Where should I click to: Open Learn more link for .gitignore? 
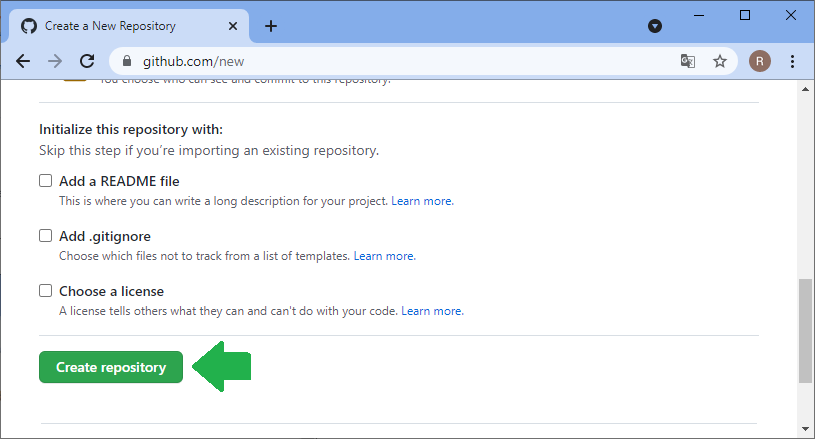click(x=384, y=256)
